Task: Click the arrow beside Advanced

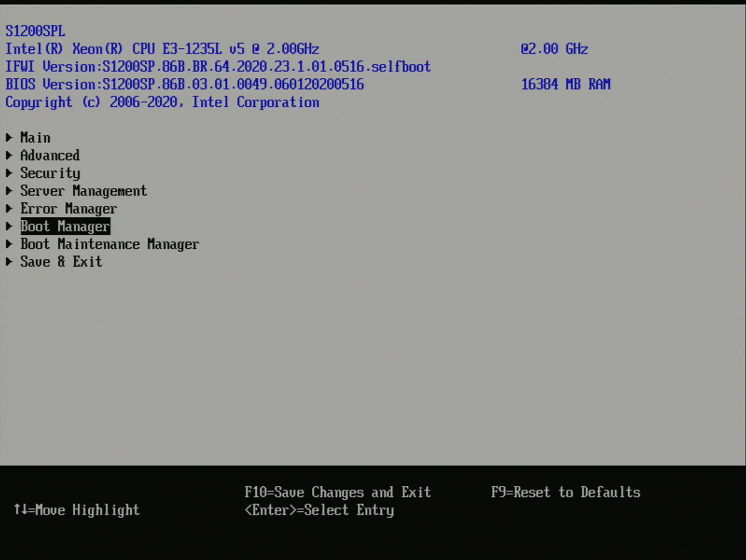Action: click(9, 155)
